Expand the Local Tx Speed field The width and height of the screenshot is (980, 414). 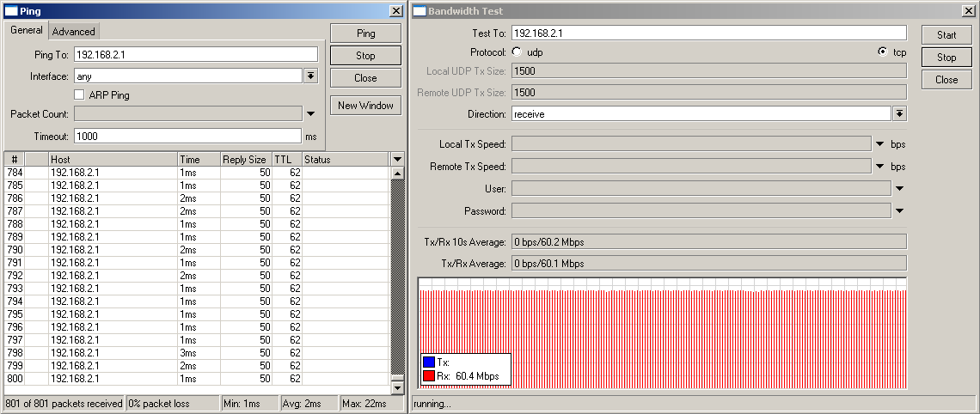coord(880,144)
